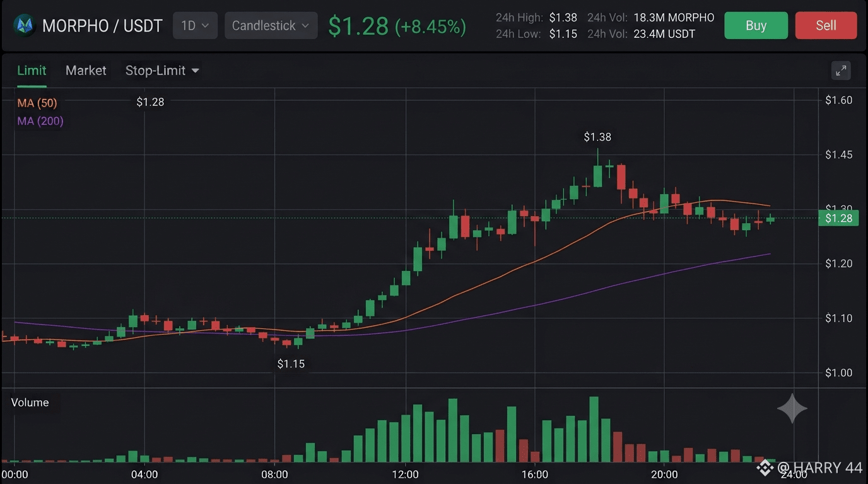Click the 20:00 time axis label

click(x=664, y=474)
